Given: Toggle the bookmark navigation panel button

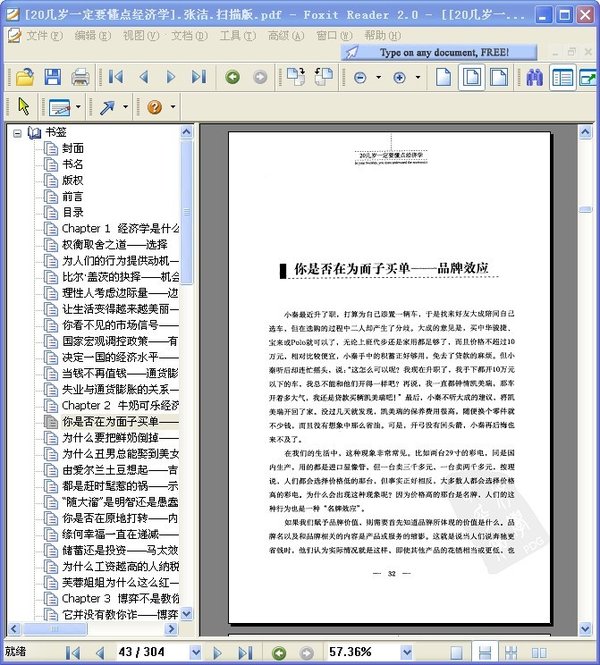Looking at the screenshot, I should tap(562, 78).
